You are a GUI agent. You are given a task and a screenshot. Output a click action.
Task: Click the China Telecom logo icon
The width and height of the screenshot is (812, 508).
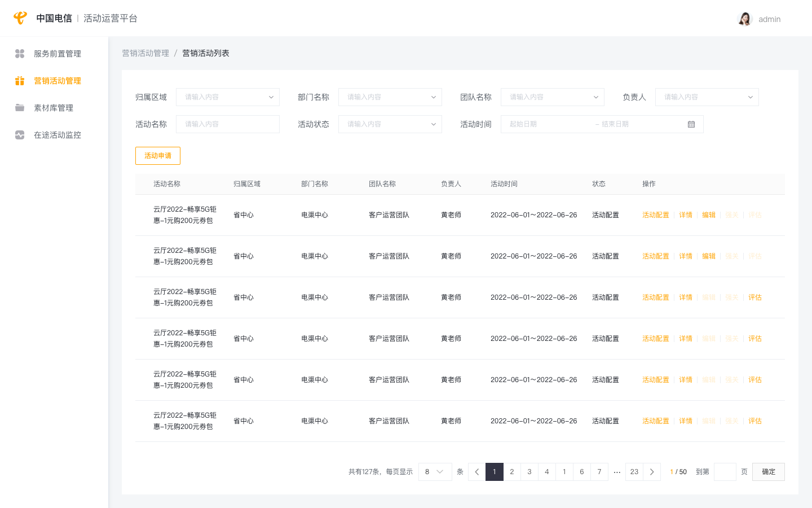20,18
